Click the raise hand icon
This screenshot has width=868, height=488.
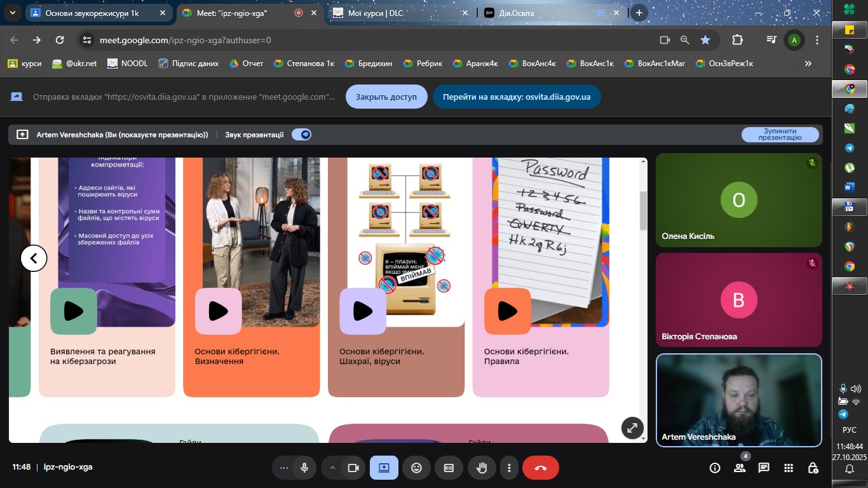point(482,468)
